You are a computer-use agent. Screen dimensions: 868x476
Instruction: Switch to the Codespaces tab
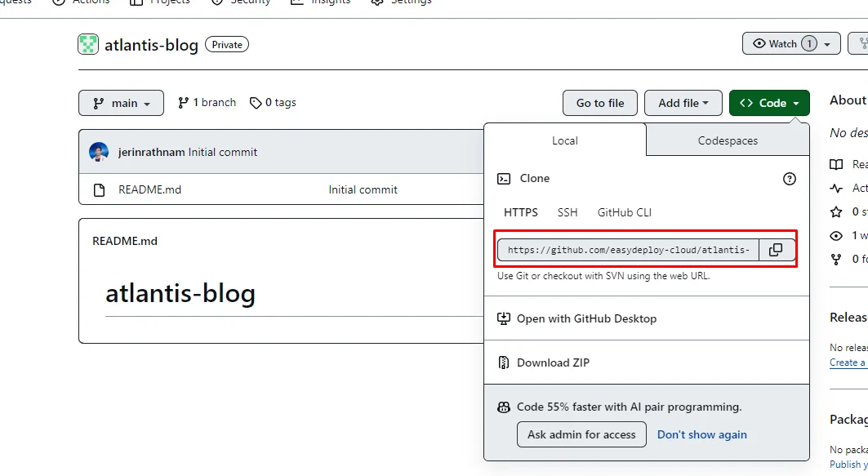(x=728, y=140)
